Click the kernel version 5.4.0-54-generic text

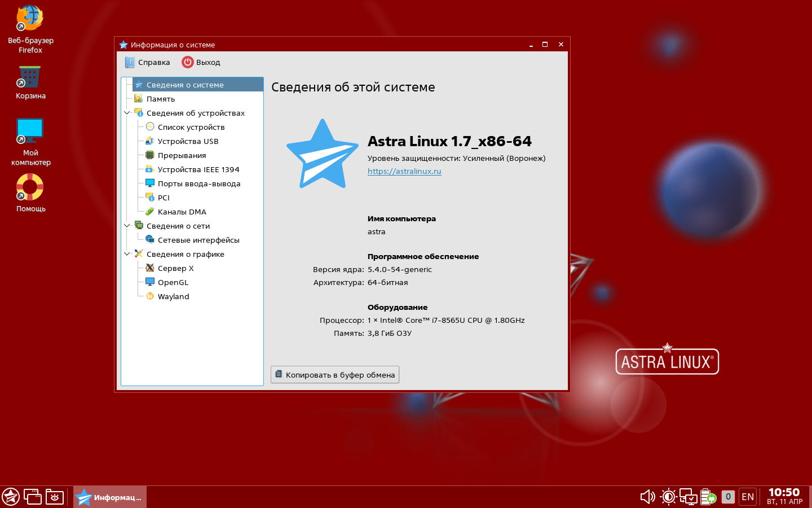click(400, 269)
